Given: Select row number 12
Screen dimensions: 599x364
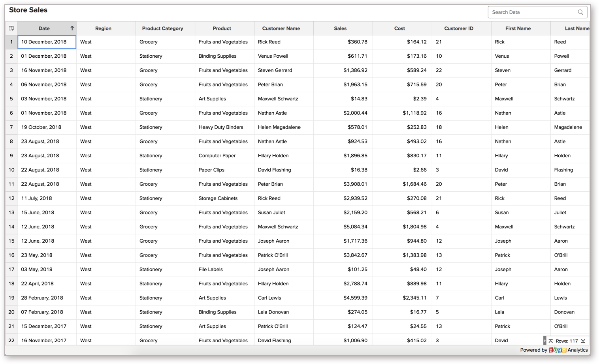Looking at the screenshot, I should point(11,198).
